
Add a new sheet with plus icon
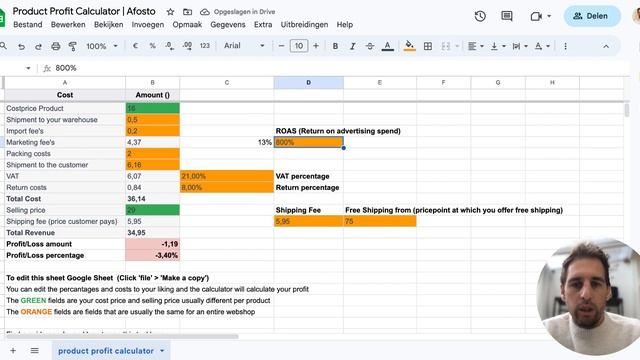pos(13,351)
